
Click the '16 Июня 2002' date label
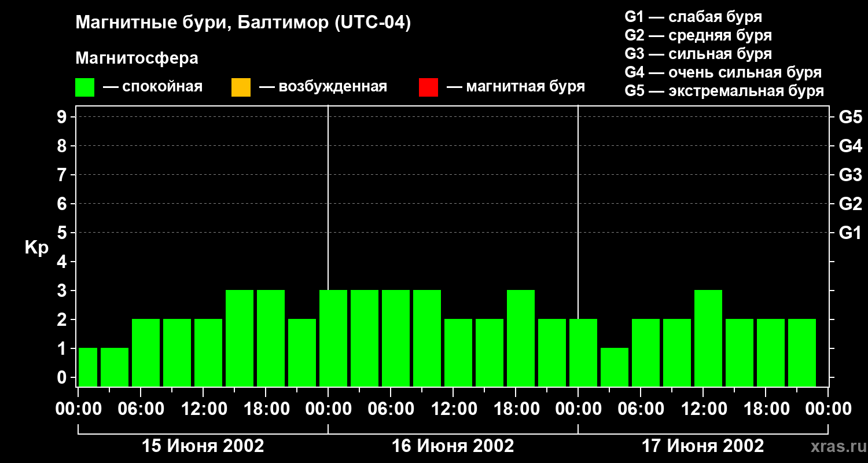[x=453, y=446]
